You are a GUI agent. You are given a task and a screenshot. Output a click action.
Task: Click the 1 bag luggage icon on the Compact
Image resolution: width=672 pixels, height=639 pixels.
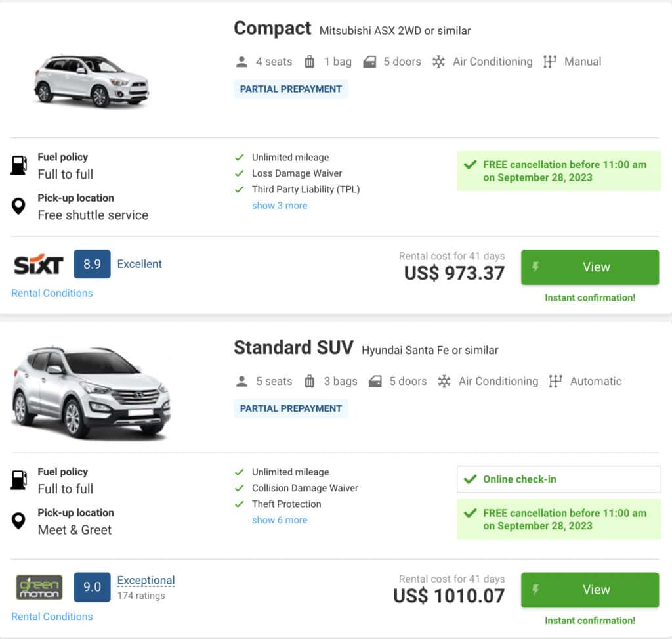[x=309, y=61]
